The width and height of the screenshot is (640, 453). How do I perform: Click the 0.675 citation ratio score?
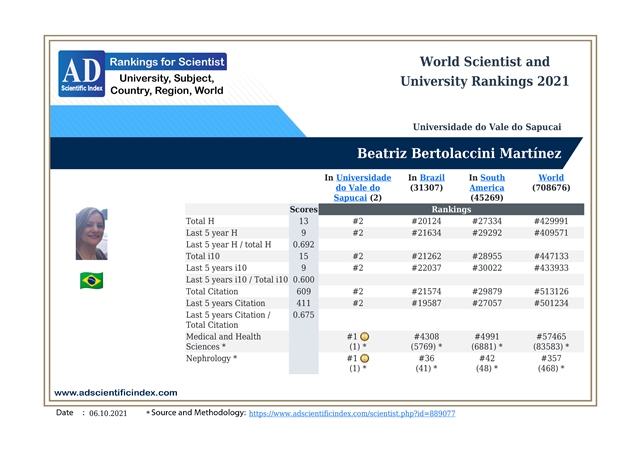point(304,315)
